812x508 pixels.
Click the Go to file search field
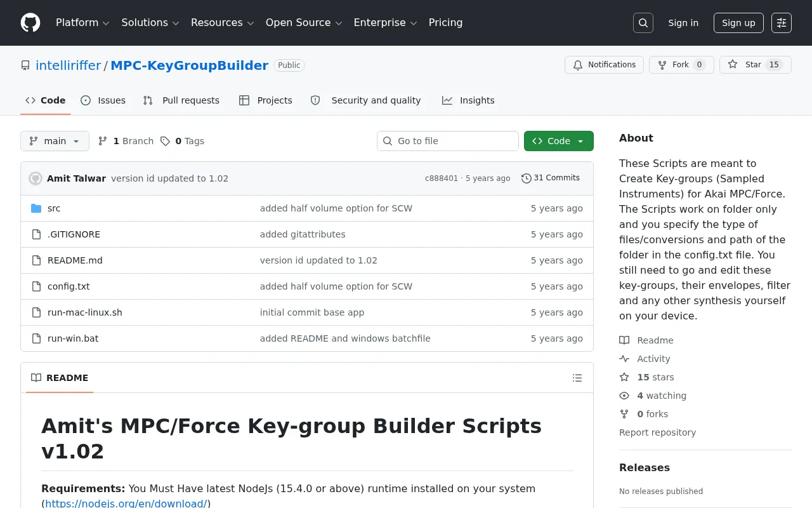(448, 141)
